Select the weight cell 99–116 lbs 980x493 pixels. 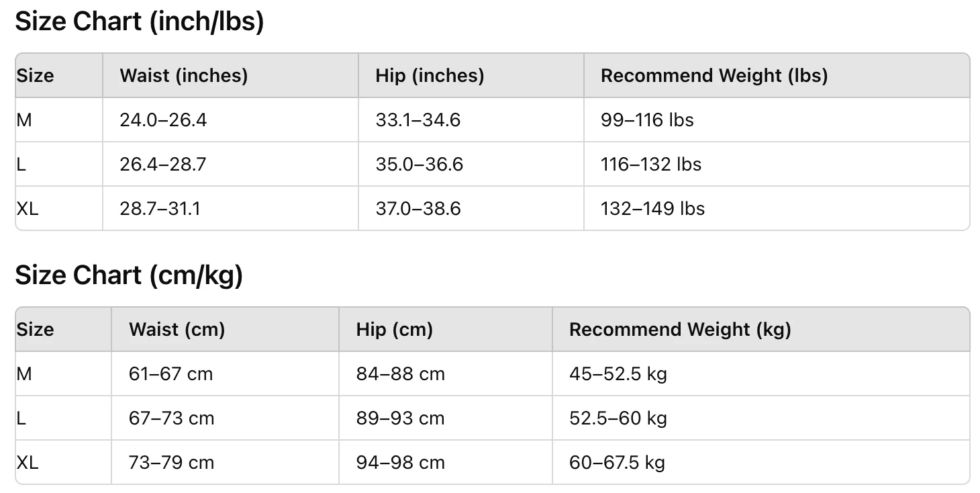point(647,120)
